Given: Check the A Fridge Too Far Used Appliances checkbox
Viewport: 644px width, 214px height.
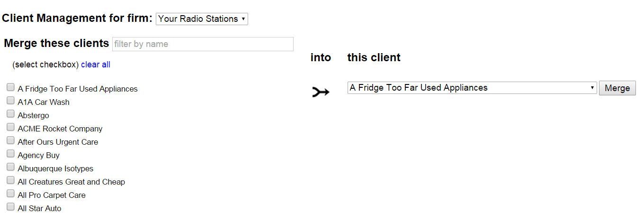Looking at the screenshot, I should 10,87.
